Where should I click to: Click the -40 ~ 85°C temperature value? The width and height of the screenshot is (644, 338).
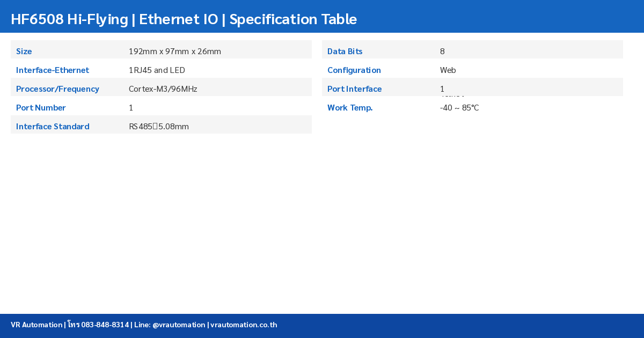coord(459,108)
